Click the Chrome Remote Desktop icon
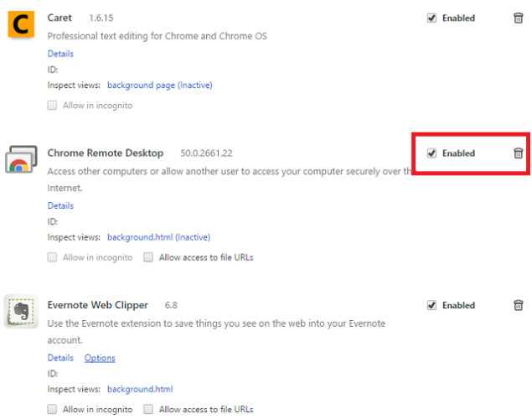 [19, 159]
